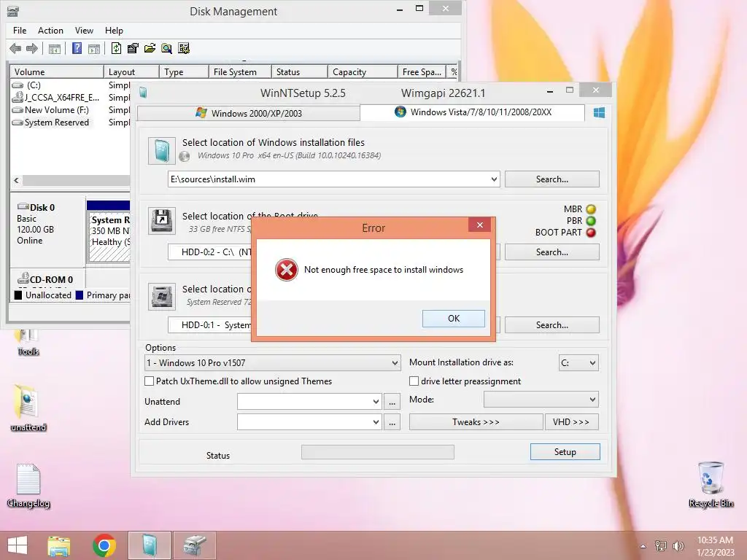The width and height of the screenshot is (747, 560).
Task: Click the Forward arrow in Disk Management toolbar
Action: (x=32, y=48)
